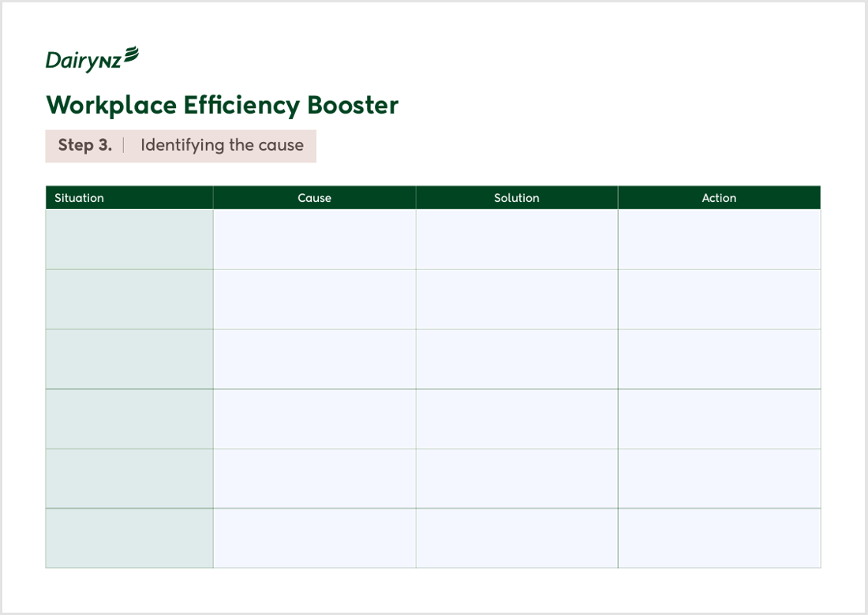Image resolution: width=868 pixels, height=615 pixels.
Task: Click the DairyNZ logo
Action: [92, 59]
